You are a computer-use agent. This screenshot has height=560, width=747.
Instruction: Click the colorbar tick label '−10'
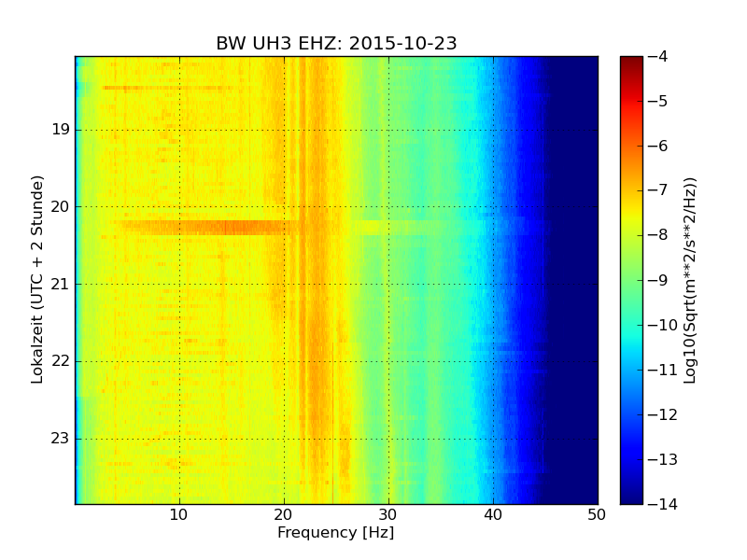click(x=663, y=325)
